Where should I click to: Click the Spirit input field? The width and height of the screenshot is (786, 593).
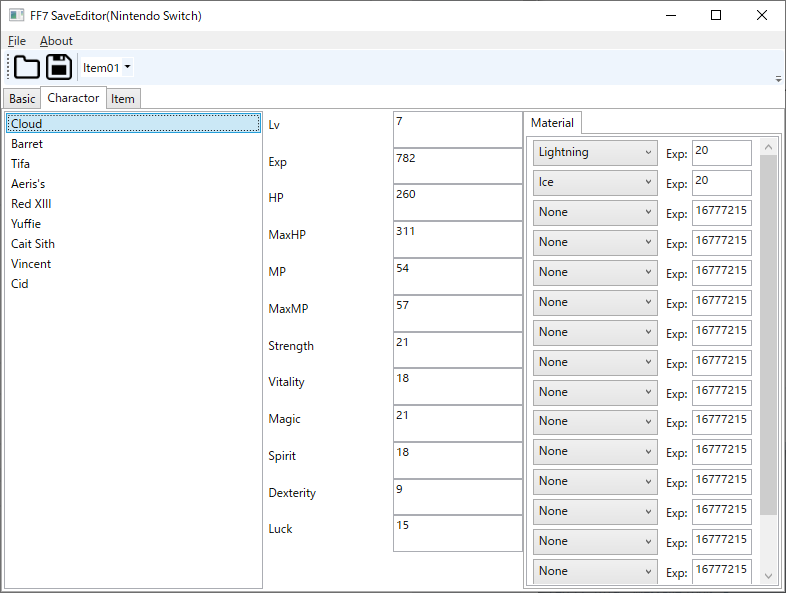click(x=458, y=461)
